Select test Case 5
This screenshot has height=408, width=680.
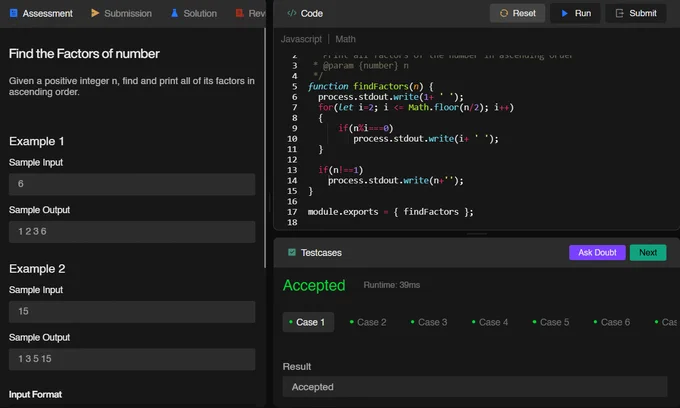pos(551,322)
